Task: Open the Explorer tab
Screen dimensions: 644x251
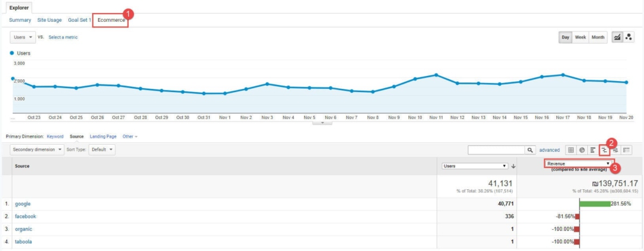Action: click(x=19, y=7)
